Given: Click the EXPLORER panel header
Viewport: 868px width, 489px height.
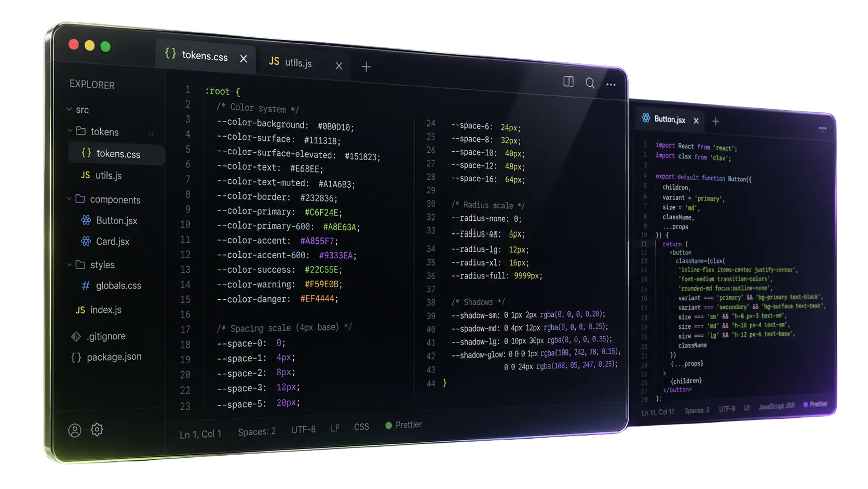Looking at the screenshot, I should click(x=92, y=84).
